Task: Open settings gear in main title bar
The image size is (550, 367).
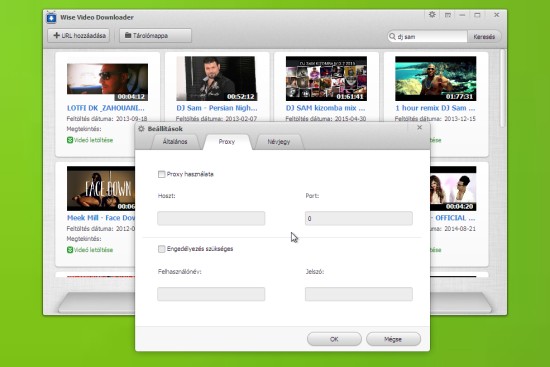Action: pos(432,15)
